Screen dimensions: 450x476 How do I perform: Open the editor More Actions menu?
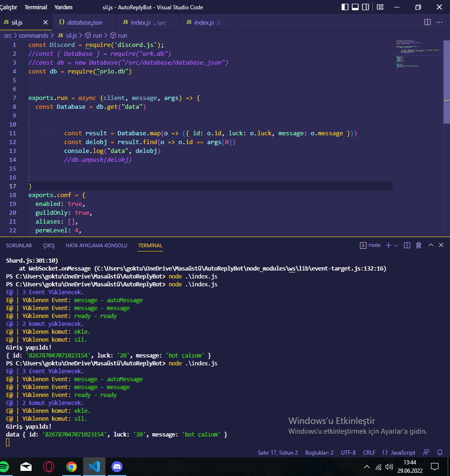[439, 22]
